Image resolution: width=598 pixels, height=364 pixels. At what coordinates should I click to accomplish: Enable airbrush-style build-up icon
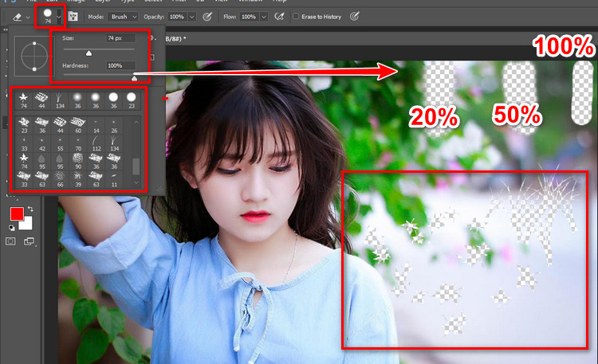coord(279,17)
